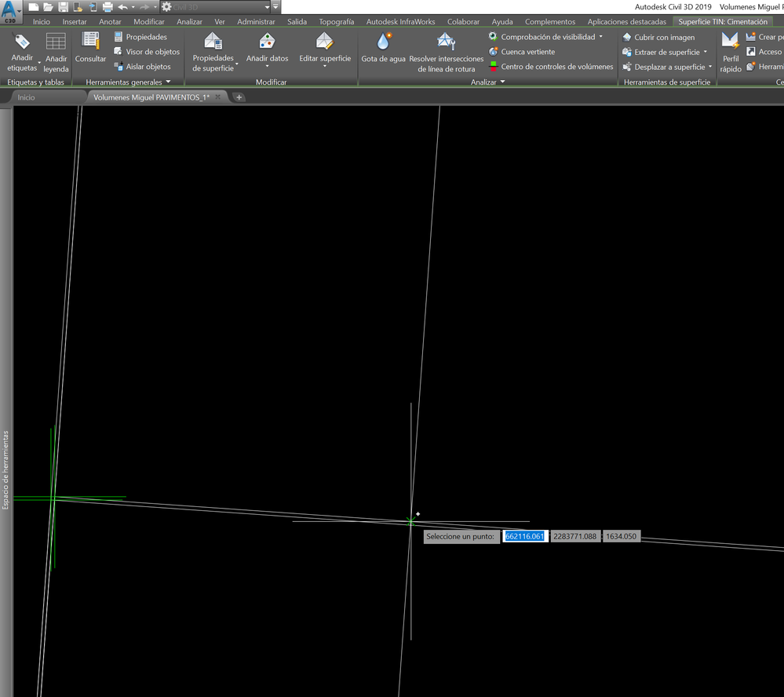Click the Añadir leyenda table icon
Image resolution: width=784 pixels, height=697 pixels.
56,42
